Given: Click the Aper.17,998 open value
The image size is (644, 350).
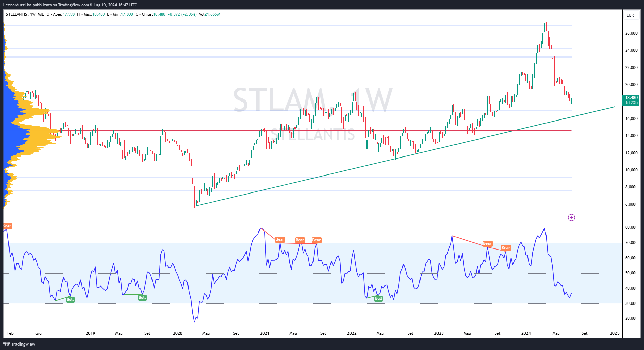Looking at the screenshot, I should tap(64, 14).
